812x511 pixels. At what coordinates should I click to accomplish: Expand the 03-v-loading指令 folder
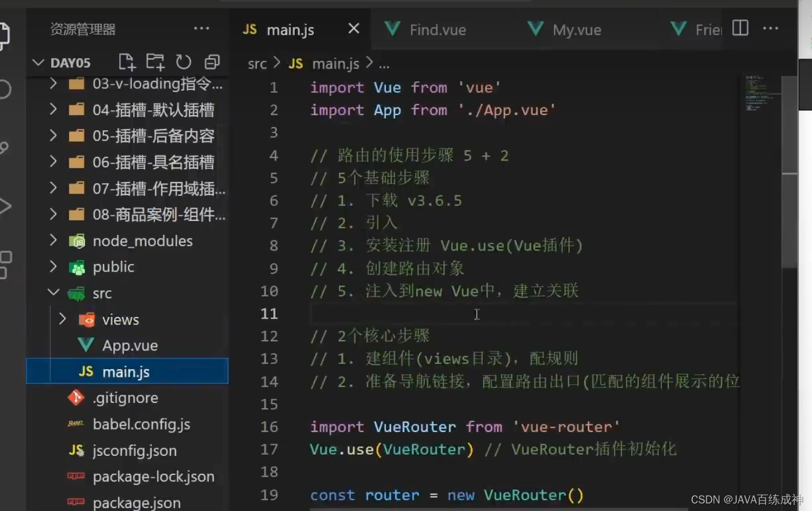pyautogui.click(x=53, y=84)
